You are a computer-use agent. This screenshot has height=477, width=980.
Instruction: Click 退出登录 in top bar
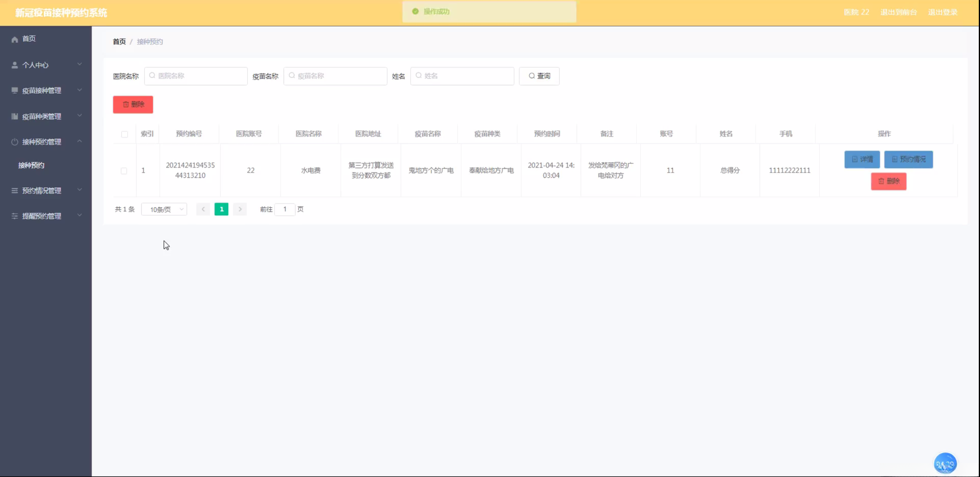pos(942,12)
